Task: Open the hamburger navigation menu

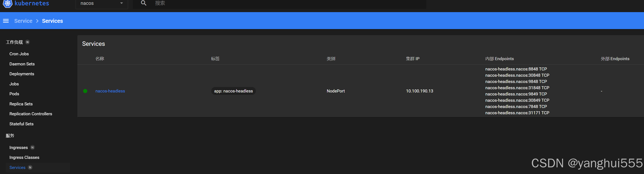Action: point(6,21)
